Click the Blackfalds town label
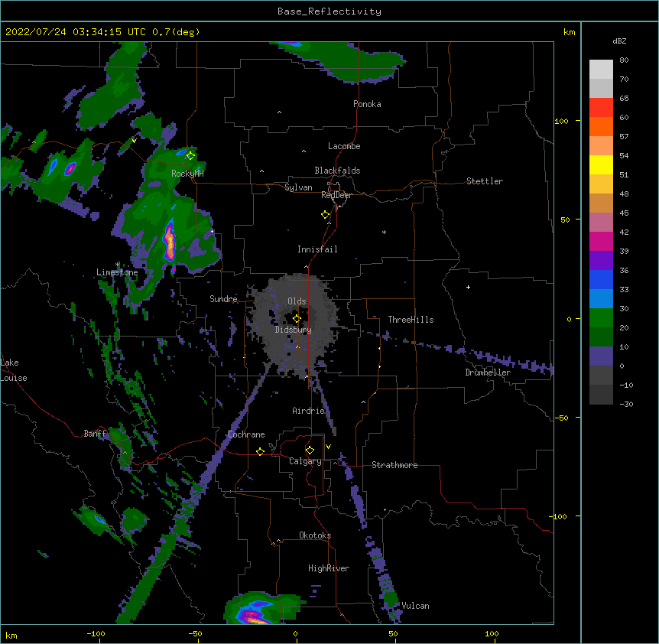659x644 pixels. pyautogui.click(x=337, y=171)
